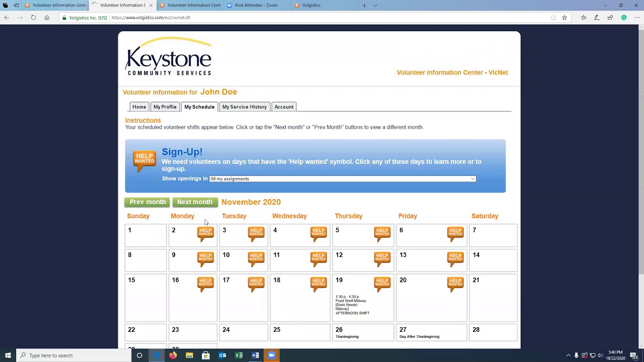The height and width of the screenshot is (362, 644).
Task: Click the Next month button
Action: (x=195, y=202)
